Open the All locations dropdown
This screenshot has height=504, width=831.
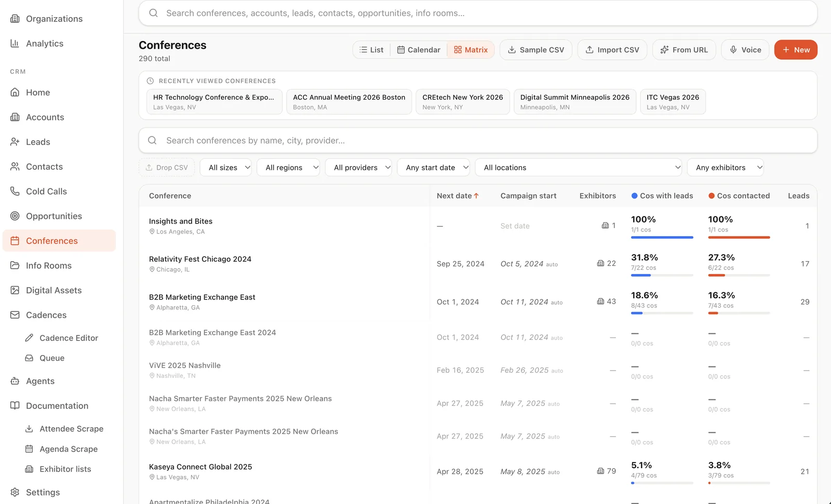coord(579,168)
